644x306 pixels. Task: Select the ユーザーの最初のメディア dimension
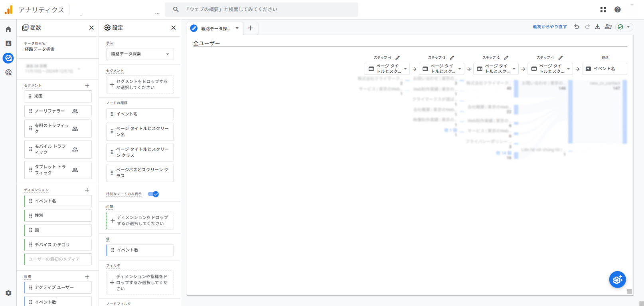[x=58, y=259]
